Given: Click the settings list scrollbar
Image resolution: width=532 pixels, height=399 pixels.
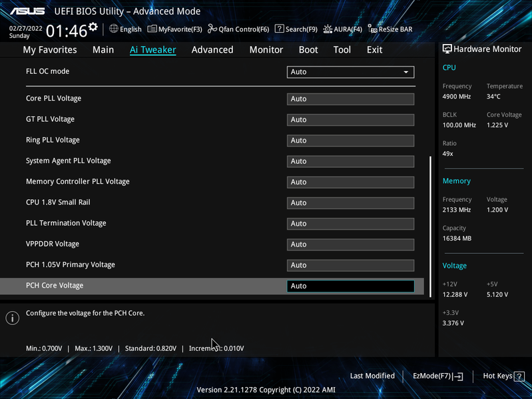Looking at the screenshot, I should (x=431, y=226).
